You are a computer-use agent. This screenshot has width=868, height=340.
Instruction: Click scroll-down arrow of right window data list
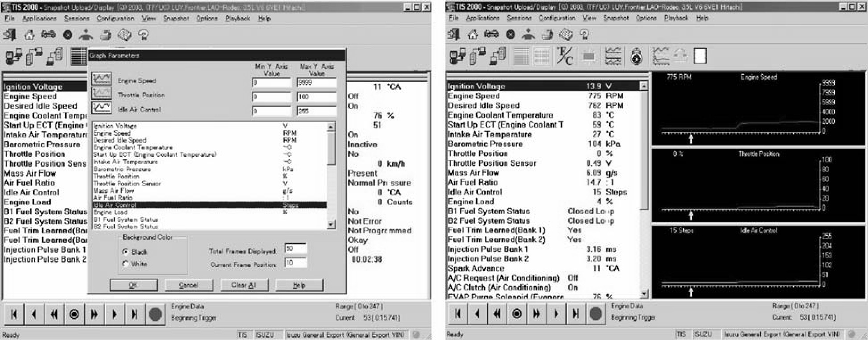644,294
